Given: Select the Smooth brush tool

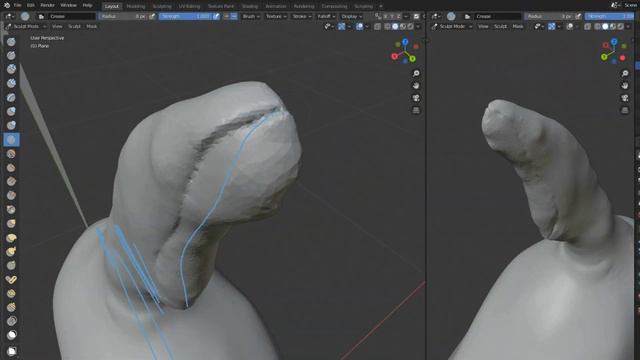Looking at the screenshot, I should pyautogui.click(x=11, y=154).
